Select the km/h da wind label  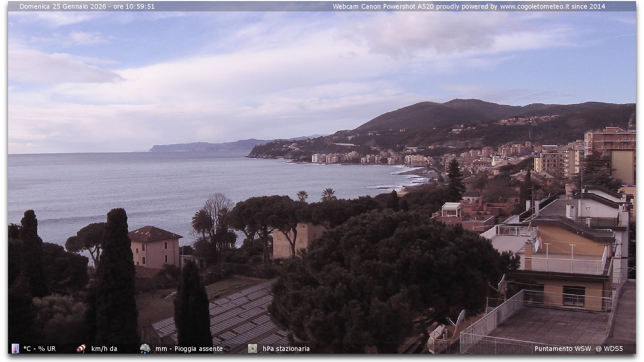(x=104, y=349)
